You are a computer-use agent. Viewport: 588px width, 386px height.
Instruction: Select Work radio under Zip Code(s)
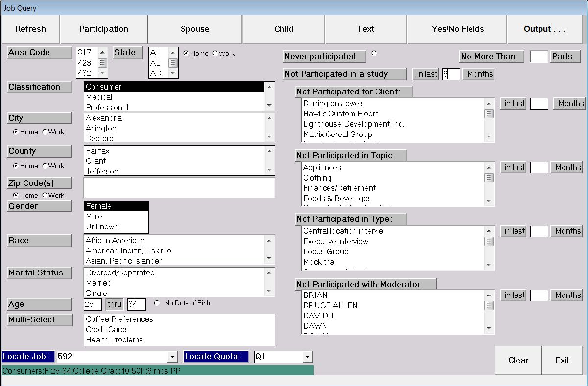click(45, 195)
